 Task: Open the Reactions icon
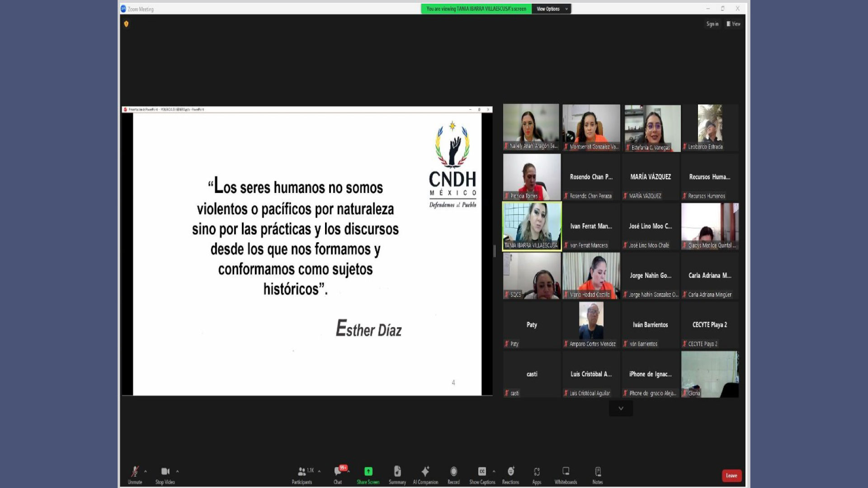pos(510,472)
